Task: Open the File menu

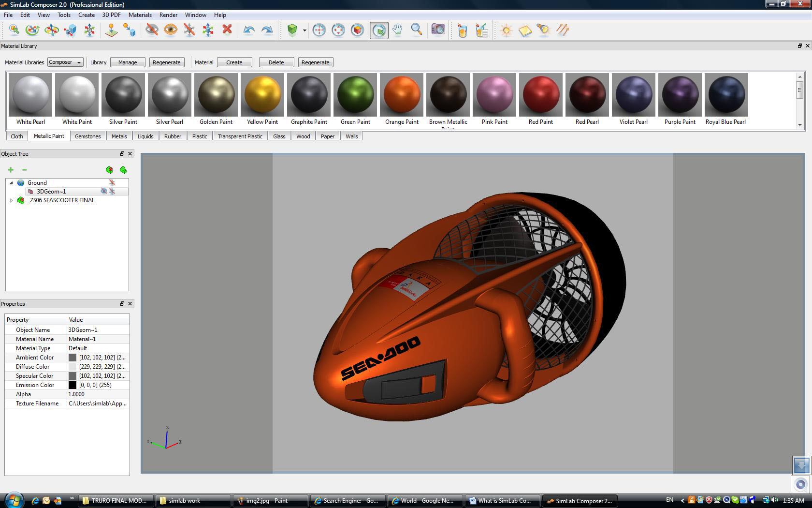Action: pyautogui.click(x=8, y=15)
